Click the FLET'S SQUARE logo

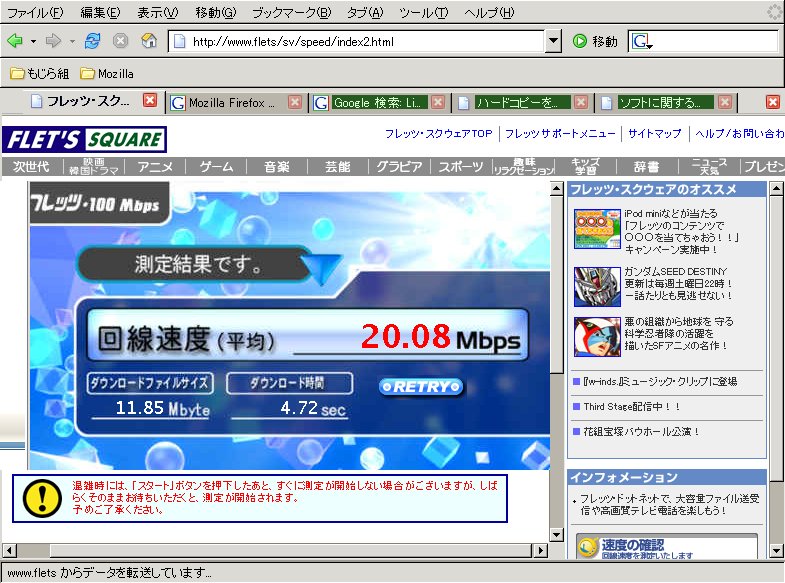85,140
